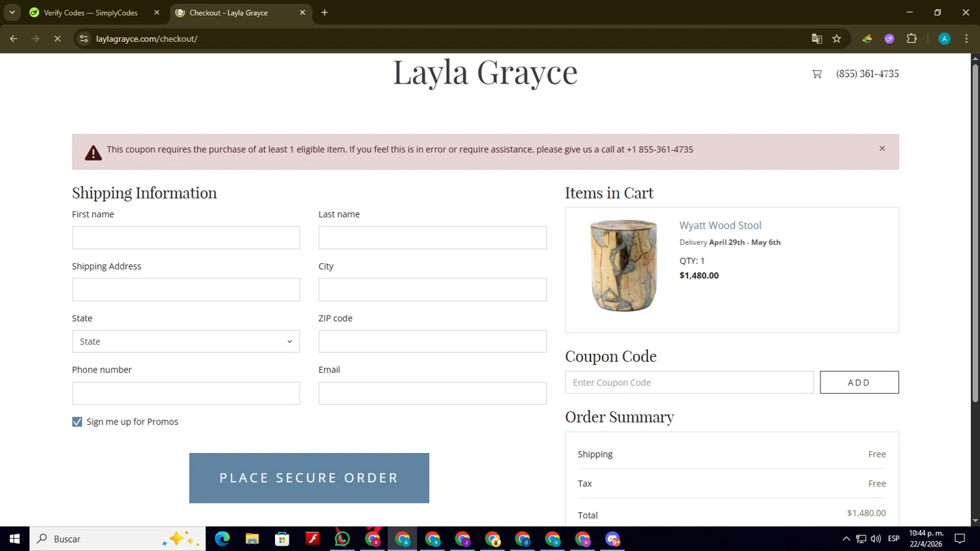
Task: Click the Last name field
Action: tap(433, 238)
